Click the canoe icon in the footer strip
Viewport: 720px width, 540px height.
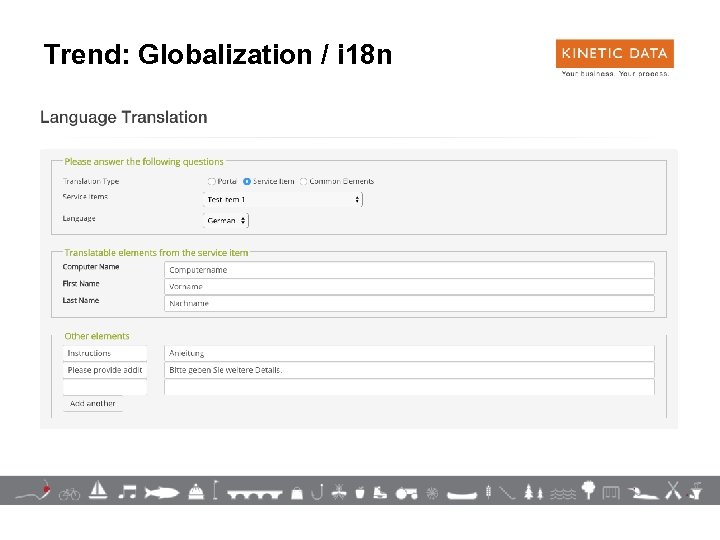click(x=461, y=492)
